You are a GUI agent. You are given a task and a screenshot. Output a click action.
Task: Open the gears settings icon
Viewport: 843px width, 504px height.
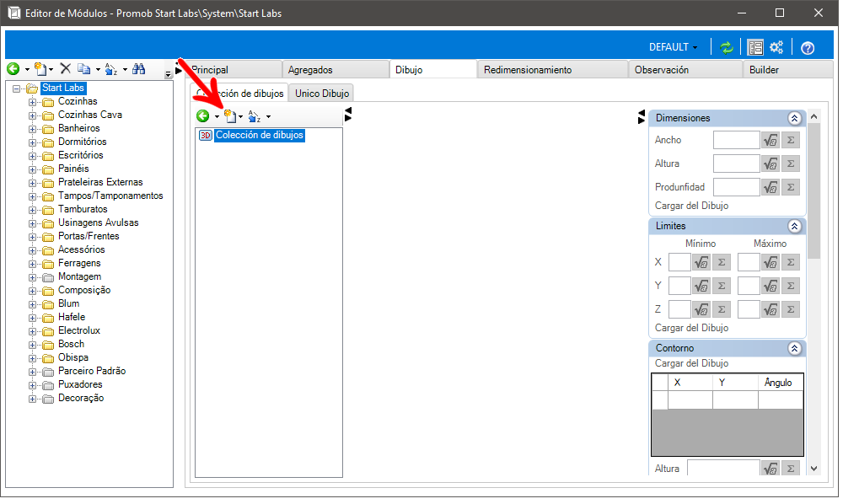click(776, 47)
